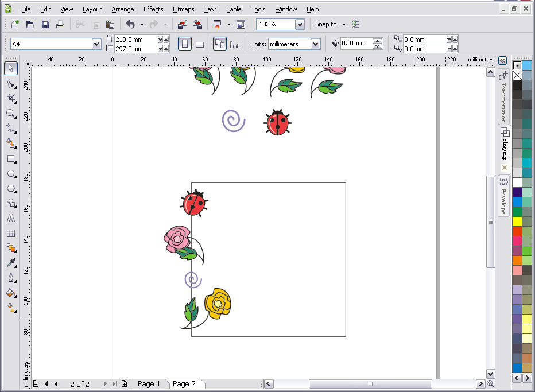Image resolution: width=535 pixels, height=392 pixels.
Task: Select the Text tool
Action: (x=11, y=218)
